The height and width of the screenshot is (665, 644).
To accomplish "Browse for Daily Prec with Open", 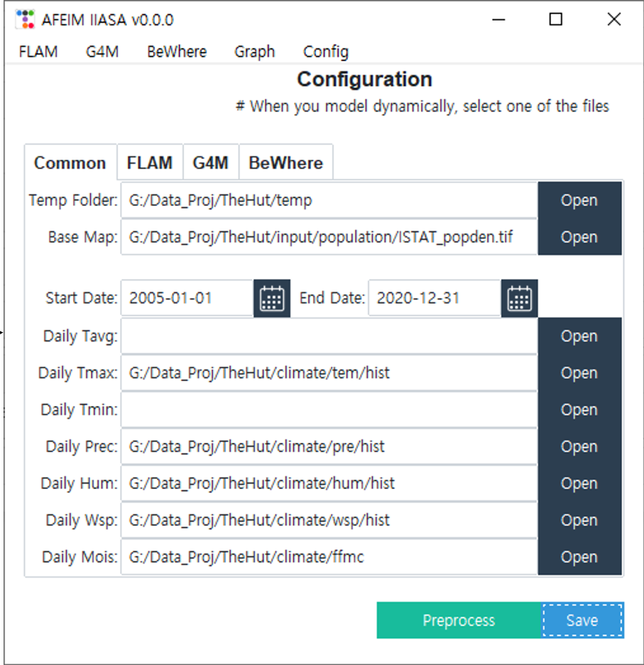I will (x=579, y=446).
